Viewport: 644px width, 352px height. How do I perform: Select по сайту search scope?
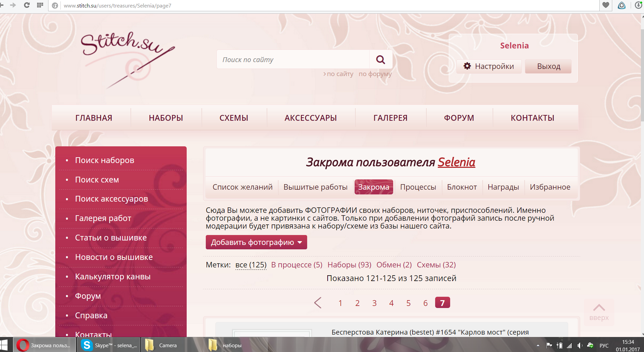pyautogui.click(x=340, y=74)
